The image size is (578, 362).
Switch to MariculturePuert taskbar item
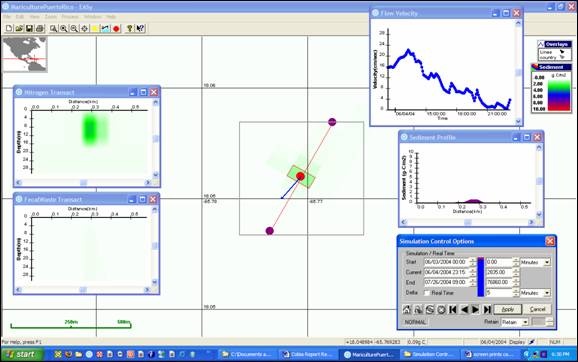pos(369,354)
